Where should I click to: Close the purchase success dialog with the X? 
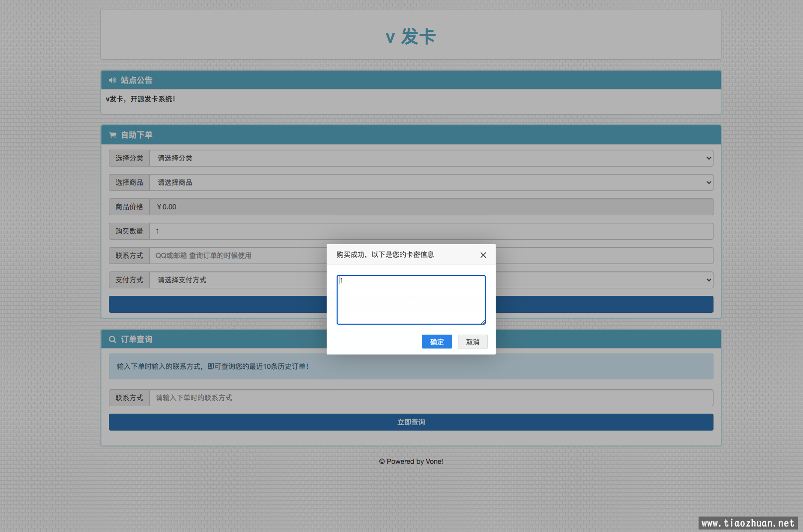click(x=483, y=255)
